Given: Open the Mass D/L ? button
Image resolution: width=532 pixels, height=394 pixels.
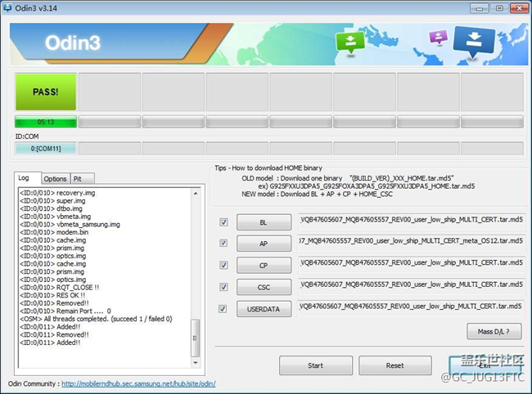Looking at the screenshot, I should [x=494, y=331].
